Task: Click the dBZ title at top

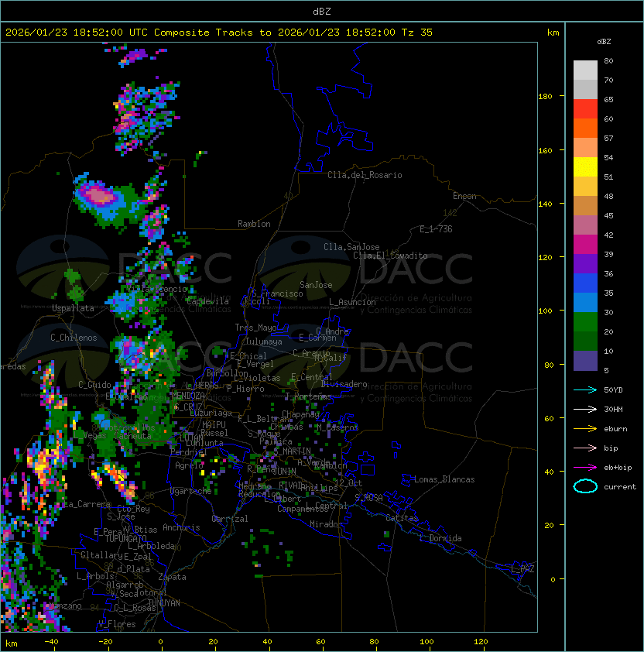Action: click(x=322, y=12)
